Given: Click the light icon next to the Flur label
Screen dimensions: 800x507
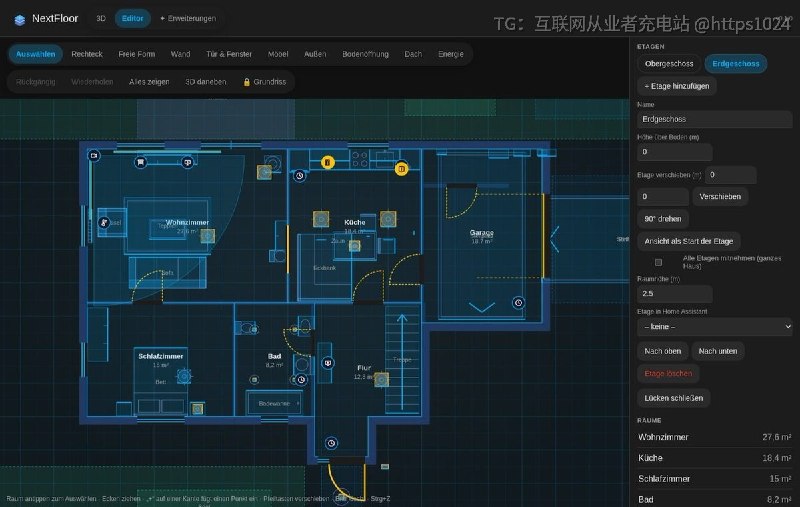Looking at the screenshot, I should pyautogui.click(x=381, y=379).
